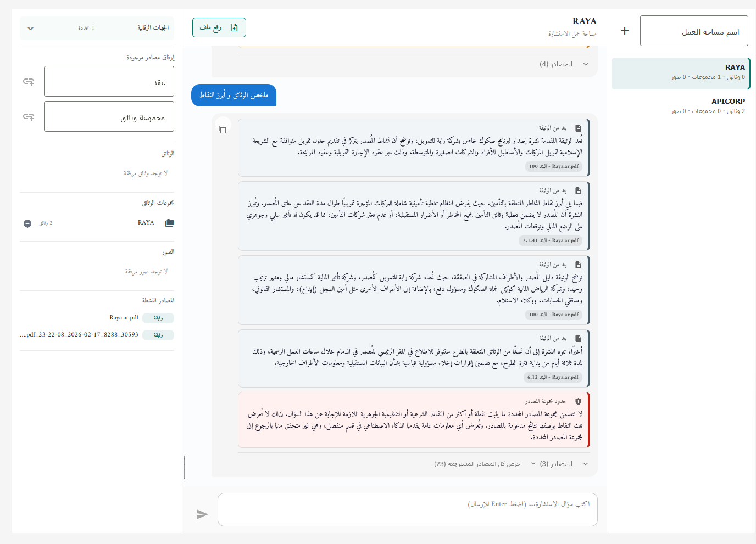Click the اسم مساحة العمل name field
The image size is (756, 544).
[x=694, y=31]
